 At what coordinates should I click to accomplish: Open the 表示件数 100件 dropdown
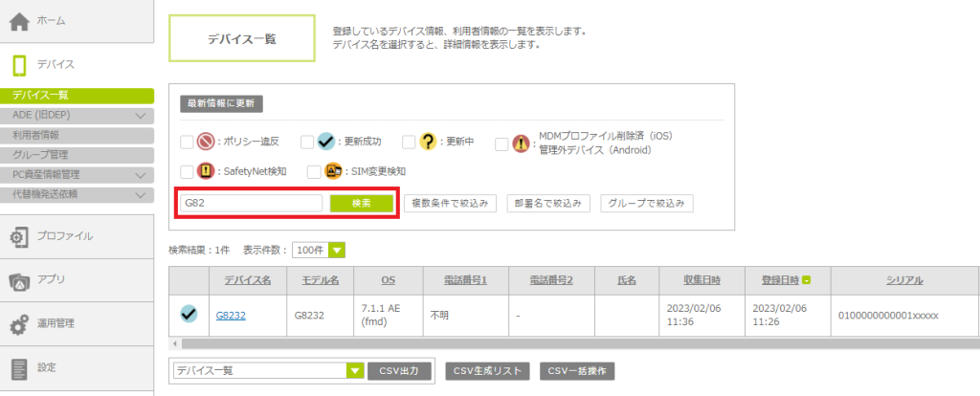[x=318, y=250]
